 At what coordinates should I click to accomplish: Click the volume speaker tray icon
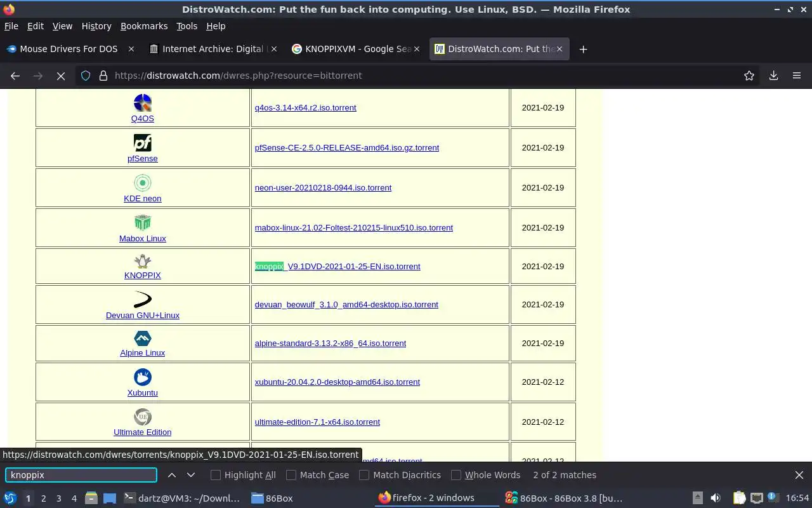[716, 498]
